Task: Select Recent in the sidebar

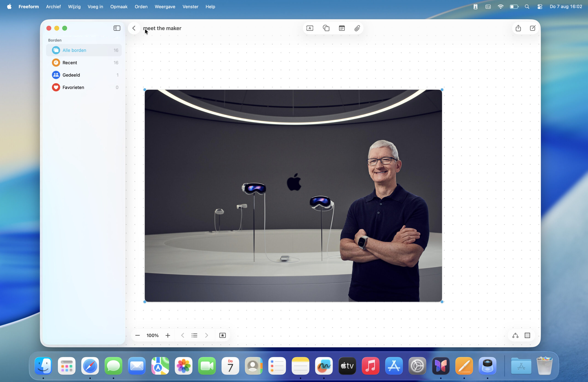Action: coord(70,62)
